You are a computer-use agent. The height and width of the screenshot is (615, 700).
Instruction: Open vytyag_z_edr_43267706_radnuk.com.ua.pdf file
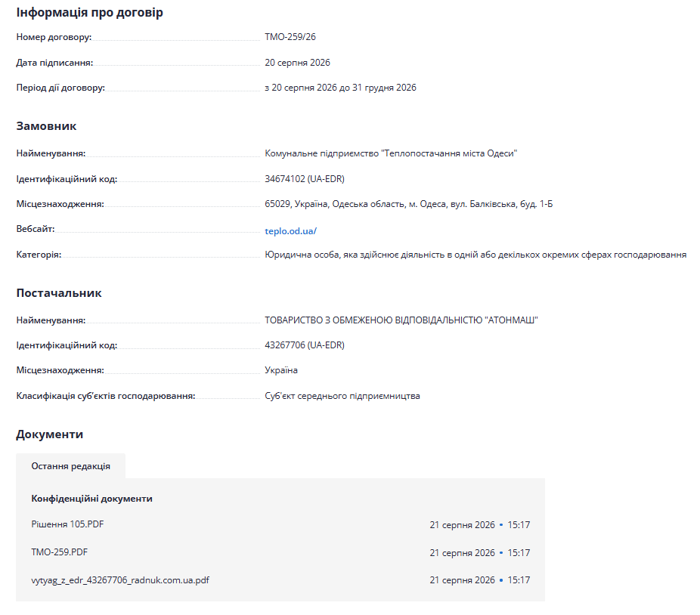[120, 580]
